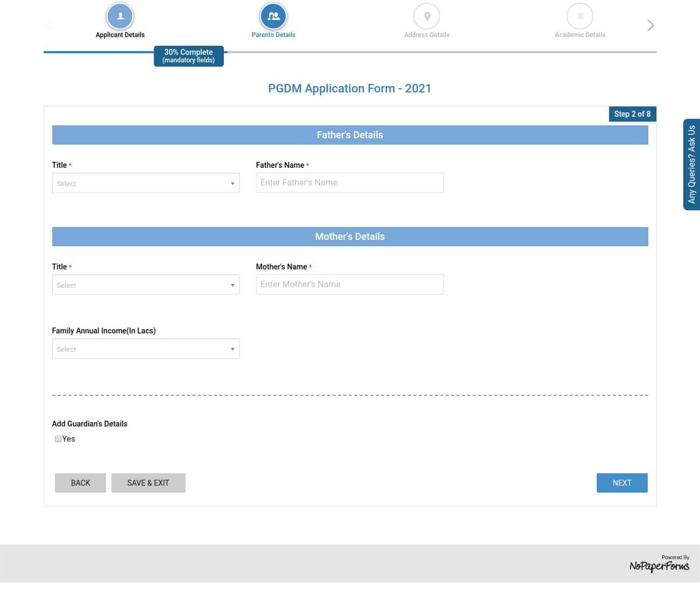Select the Applicant Details tab label
This screenshot has height=590, width=700.
pyautogui.click(x=119, y=34)
